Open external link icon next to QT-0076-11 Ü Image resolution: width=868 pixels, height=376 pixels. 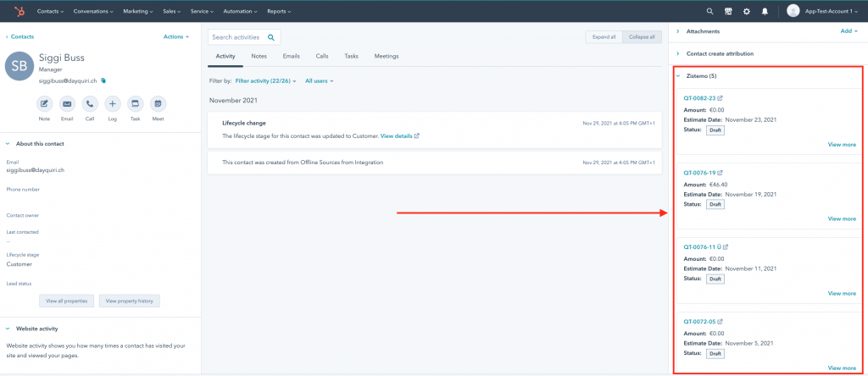pyautogui.click(x=726, y=247)
